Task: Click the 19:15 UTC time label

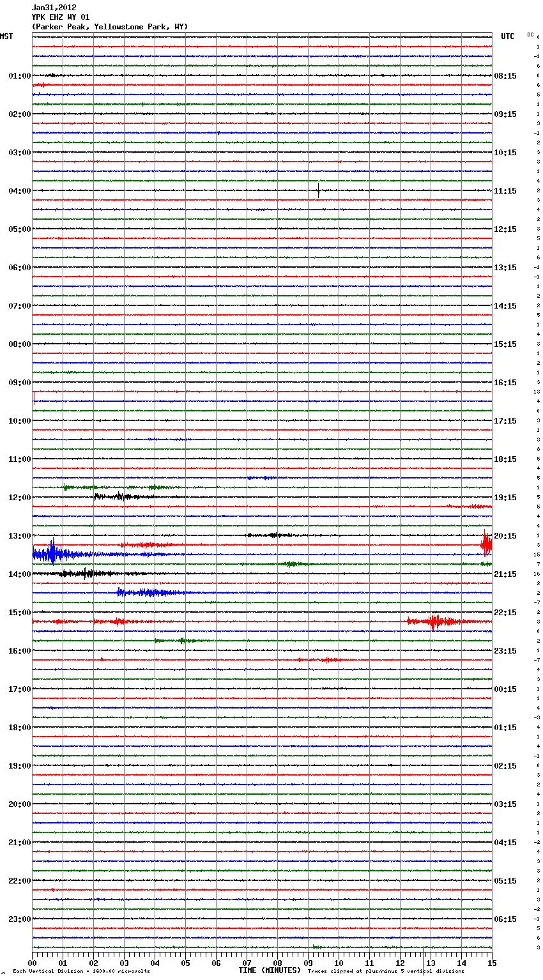Action: (x=505, y=498)
